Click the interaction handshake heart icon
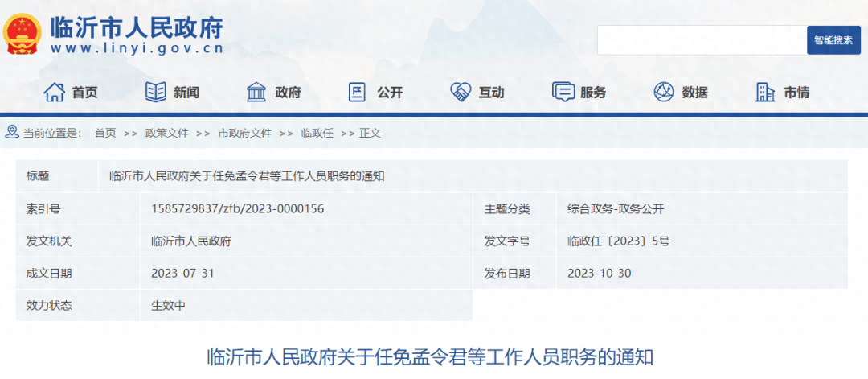The height and width of the screenshot is (379, 868). [460, 92]
